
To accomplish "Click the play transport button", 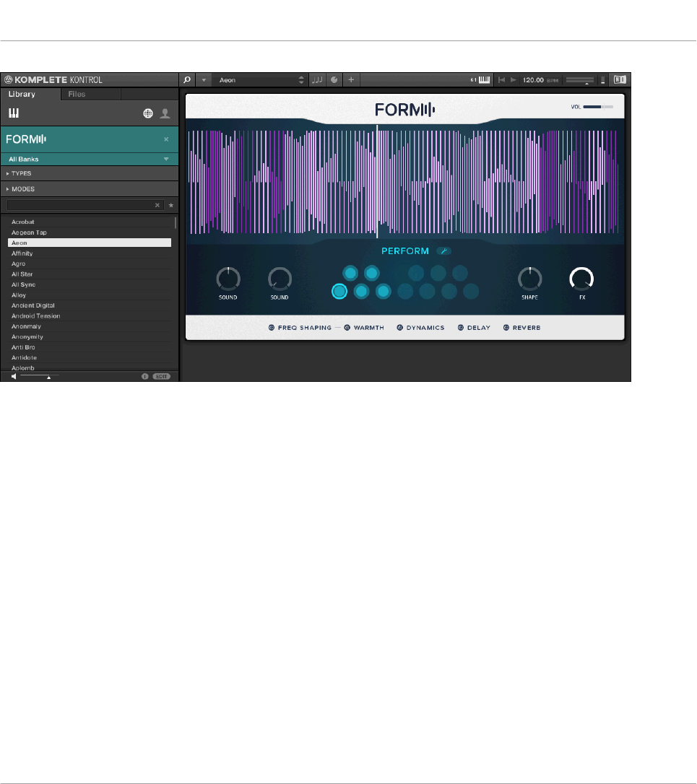I will tap(514, 80).
